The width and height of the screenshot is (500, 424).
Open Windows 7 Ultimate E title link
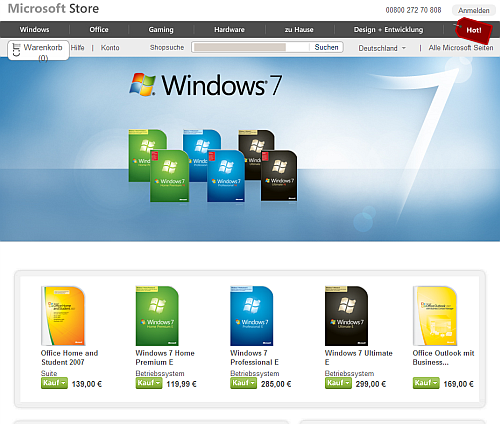pyautogui.click(x=358, y=357)
